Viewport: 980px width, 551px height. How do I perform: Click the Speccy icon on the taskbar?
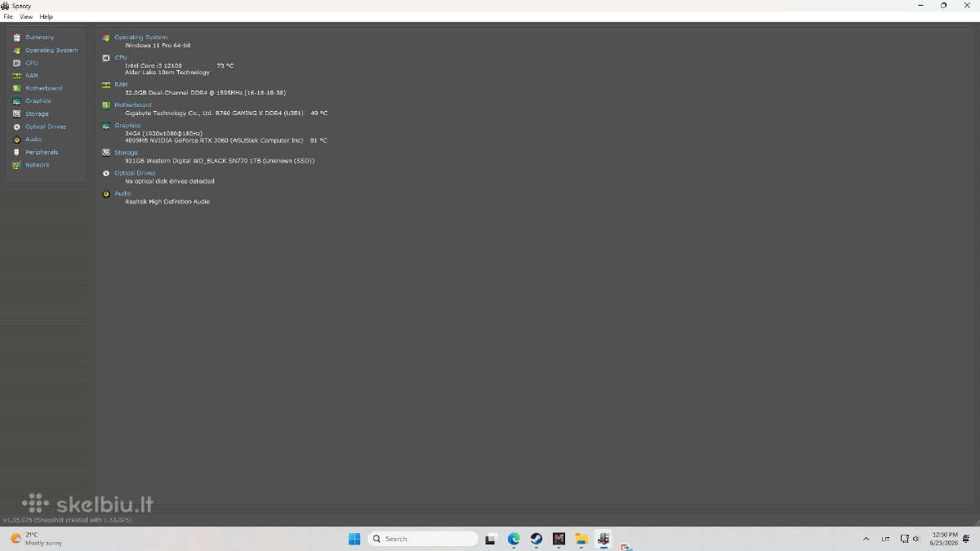[604, 539]
